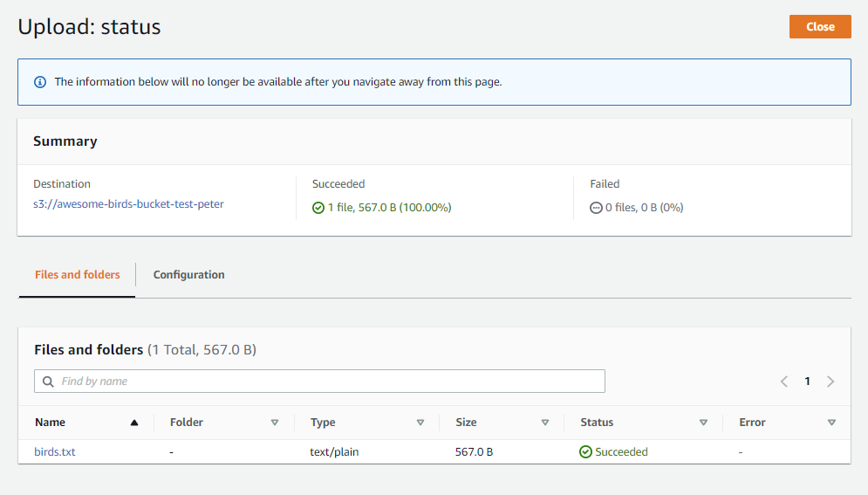The width and height of the screenshot is (868, 495).
Task: Click the green success icon in Summary
Action: (x=318, y=208)
